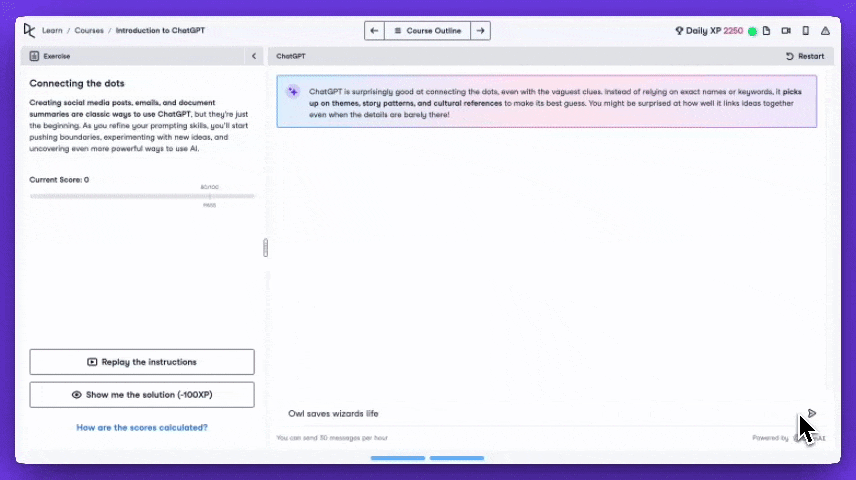
Task: Click the message limit notice text
Action: (332, 438)
